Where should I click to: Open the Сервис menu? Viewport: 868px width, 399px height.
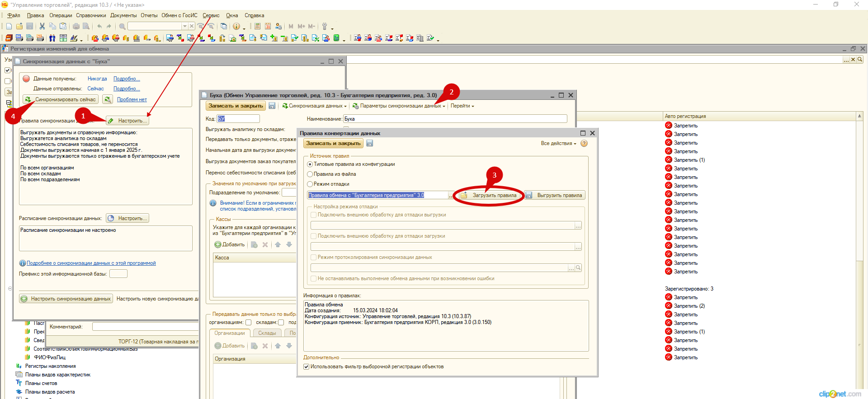(211, 15)
